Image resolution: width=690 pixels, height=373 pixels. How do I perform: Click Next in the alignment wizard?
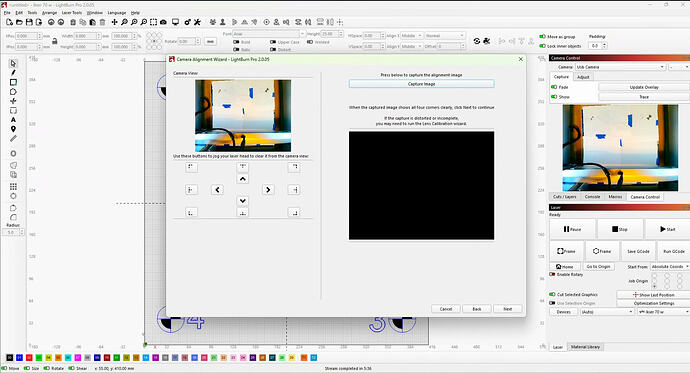[x=508, y=309]
